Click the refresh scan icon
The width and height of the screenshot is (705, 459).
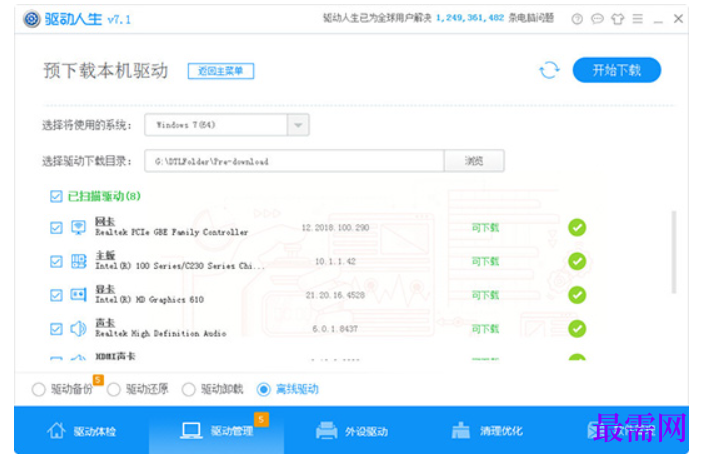point(549,71)
